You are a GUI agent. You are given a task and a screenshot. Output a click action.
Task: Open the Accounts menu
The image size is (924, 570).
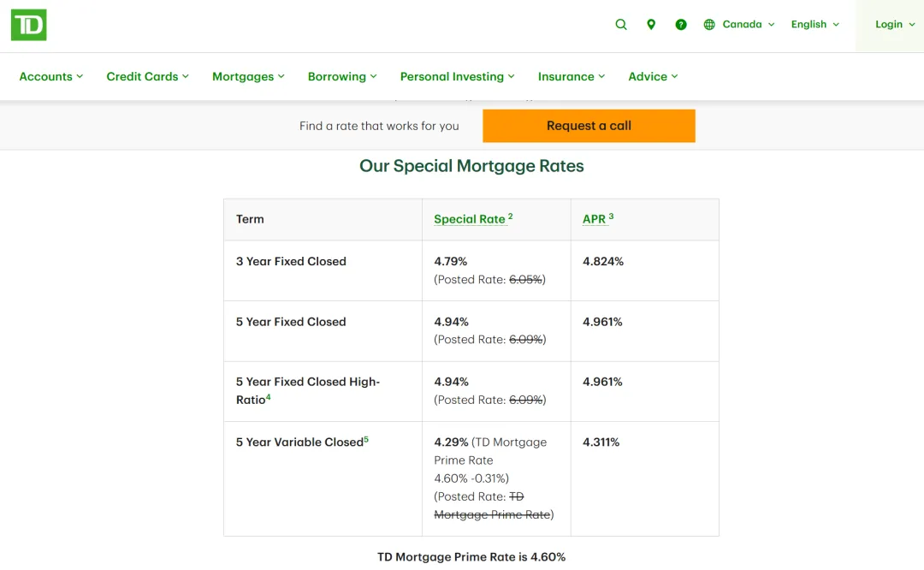[x=51, y=76]
